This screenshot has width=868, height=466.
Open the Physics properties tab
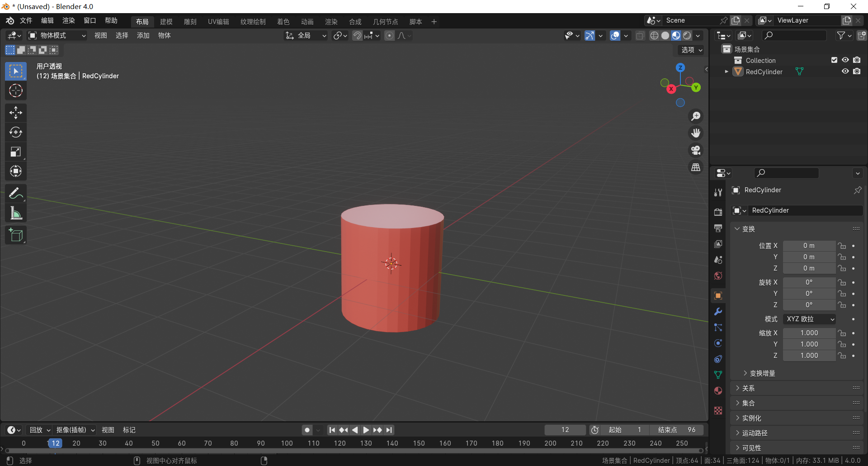[x=718, y=343]
